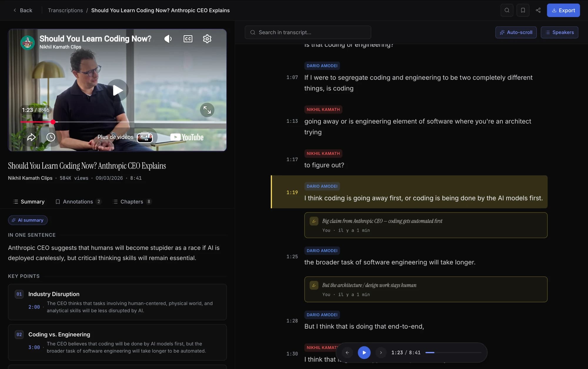This screenshot has height=369, width=588.
Task: Click the AI summary badge
Action: click(x=28, y=220)
